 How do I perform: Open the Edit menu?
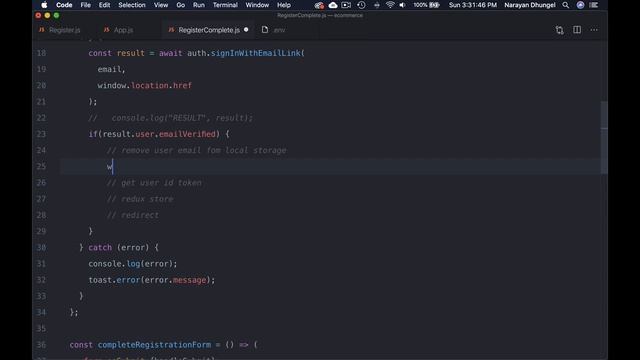tap(104, 5)
